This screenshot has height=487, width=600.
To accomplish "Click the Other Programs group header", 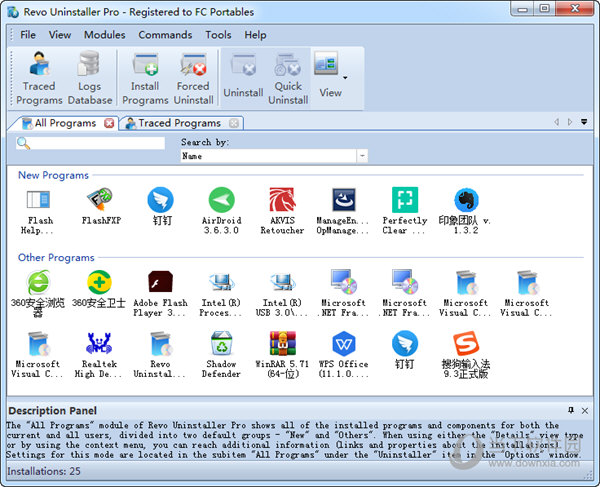I will point(56,257).
